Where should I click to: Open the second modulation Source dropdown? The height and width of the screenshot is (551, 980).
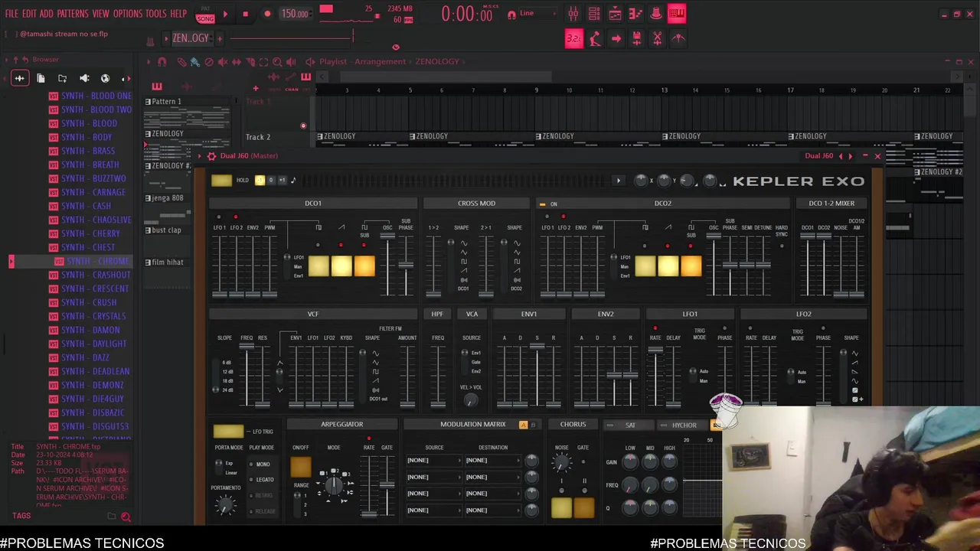click(434, 478)
